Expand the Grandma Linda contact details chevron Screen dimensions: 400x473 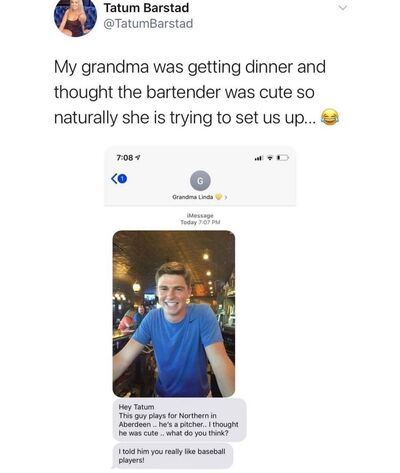[226, 197]
